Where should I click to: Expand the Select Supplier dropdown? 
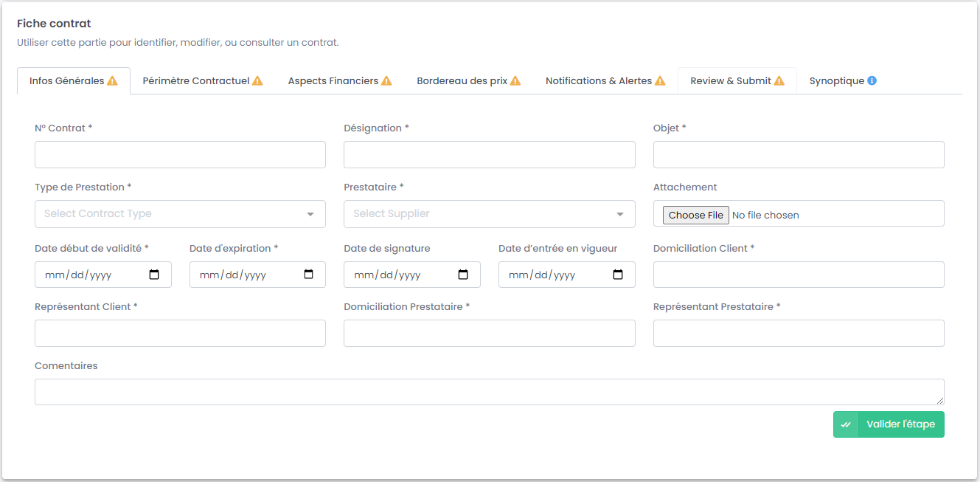pyautogui.click(x=489, y=214)
